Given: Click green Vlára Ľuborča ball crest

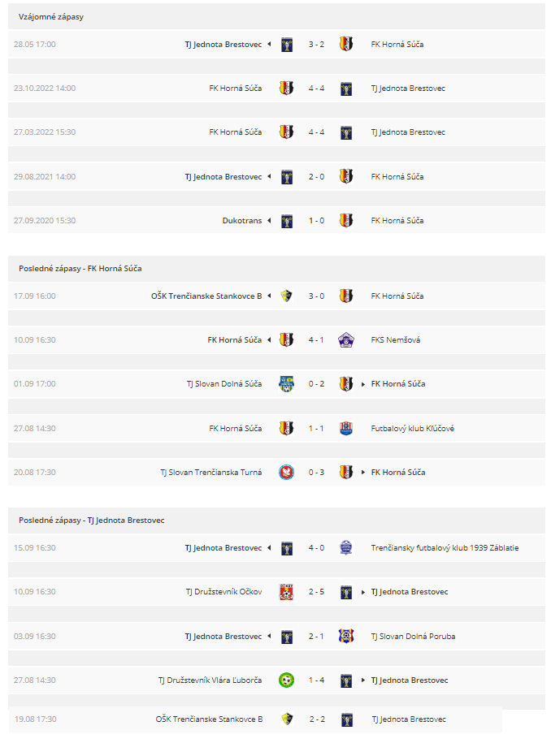Looking at the screenshot, I should tap(287, 680).
